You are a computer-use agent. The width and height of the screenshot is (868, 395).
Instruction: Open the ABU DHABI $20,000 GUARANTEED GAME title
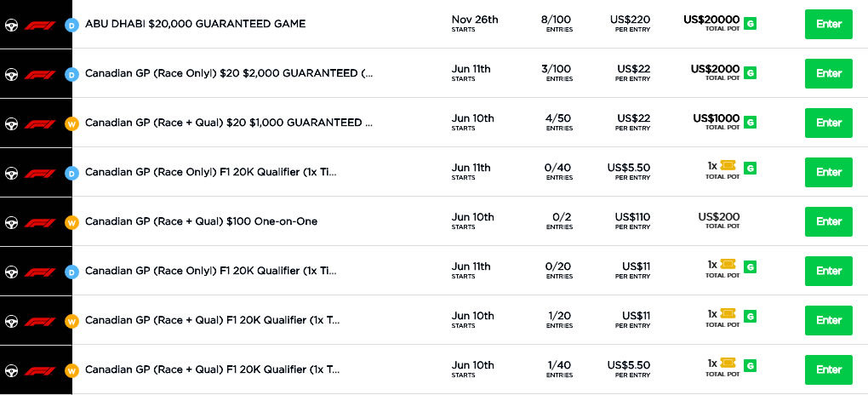196,25
